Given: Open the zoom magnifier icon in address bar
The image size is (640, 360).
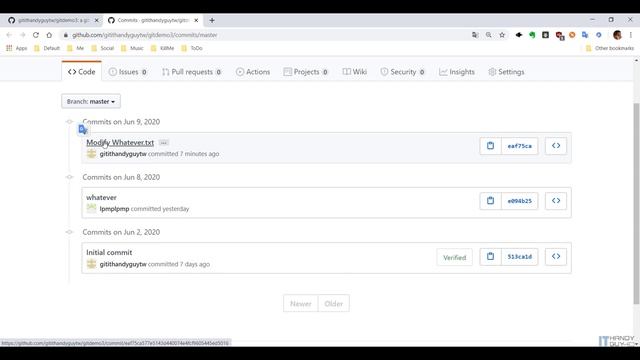Looking at the screenshot, I should [489, 35].
